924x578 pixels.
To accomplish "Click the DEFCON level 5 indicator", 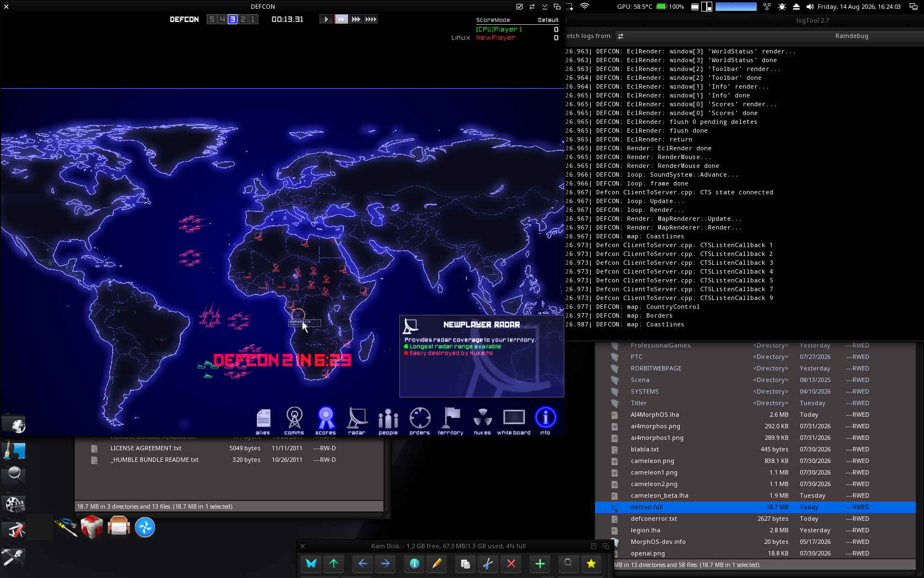I will click(212, 19).
